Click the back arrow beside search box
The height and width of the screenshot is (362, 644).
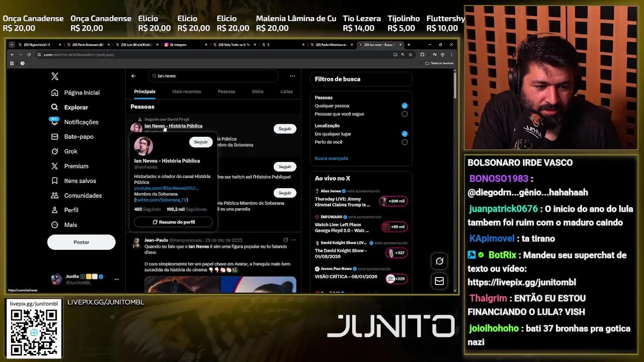click(133, 76)
